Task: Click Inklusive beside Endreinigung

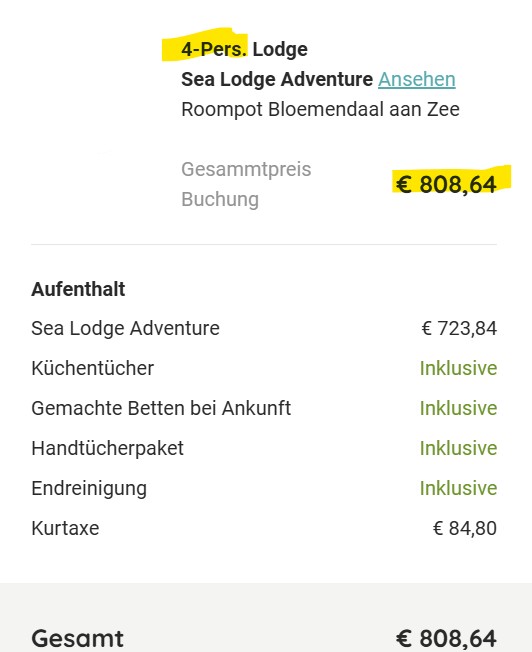Action: (x=458, y=488)
